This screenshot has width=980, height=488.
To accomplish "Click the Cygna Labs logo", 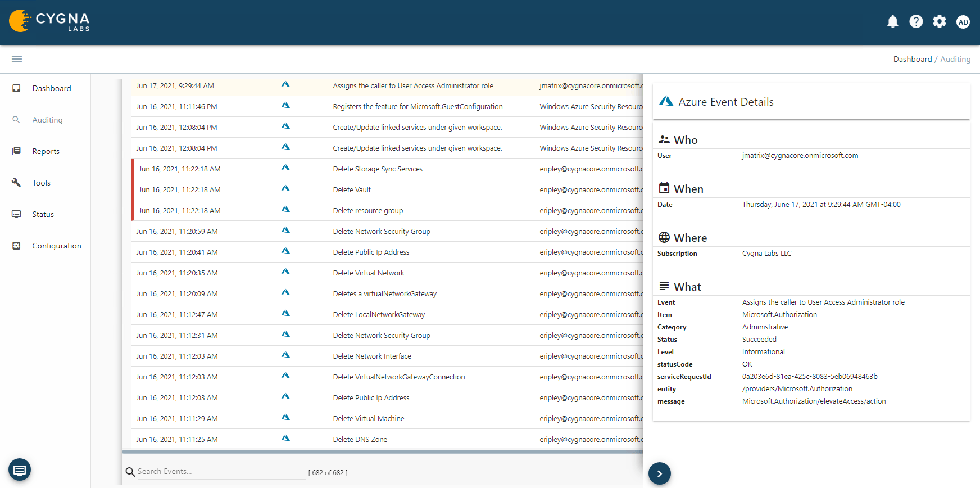I will pos(49,21).
